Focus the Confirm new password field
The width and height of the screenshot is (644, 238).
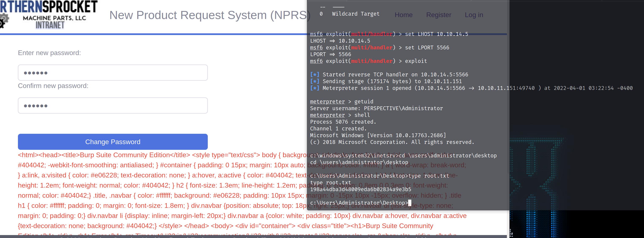112,105
